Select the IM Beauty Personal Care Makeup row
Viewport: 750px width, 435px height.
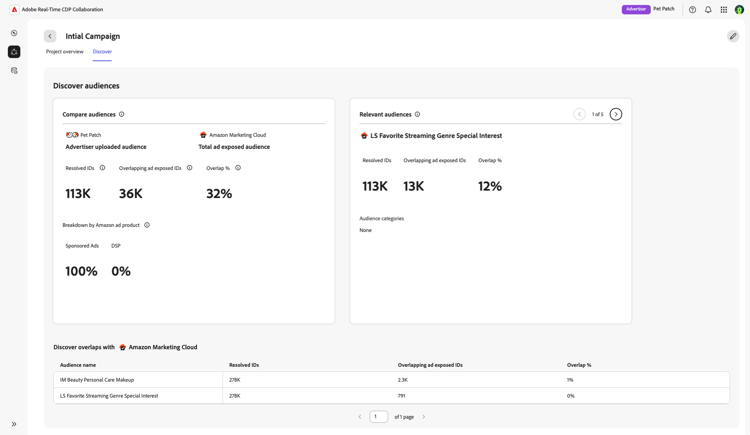pyautogui.click(x=392, y=380)
